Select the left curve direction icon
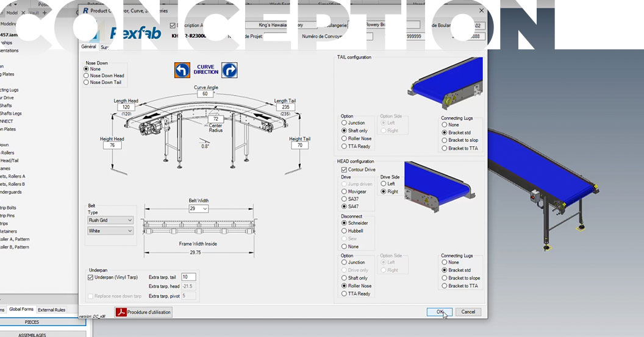 [x=182, y=70]
